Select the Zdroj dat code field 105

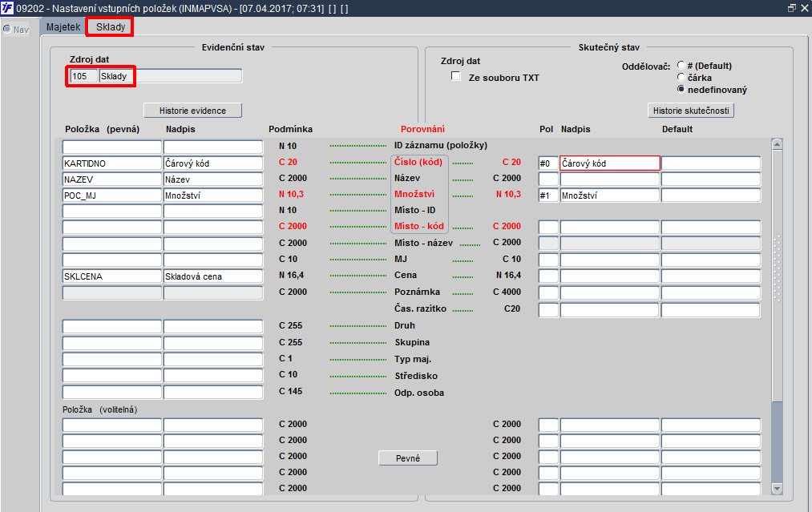pos(84,76)
